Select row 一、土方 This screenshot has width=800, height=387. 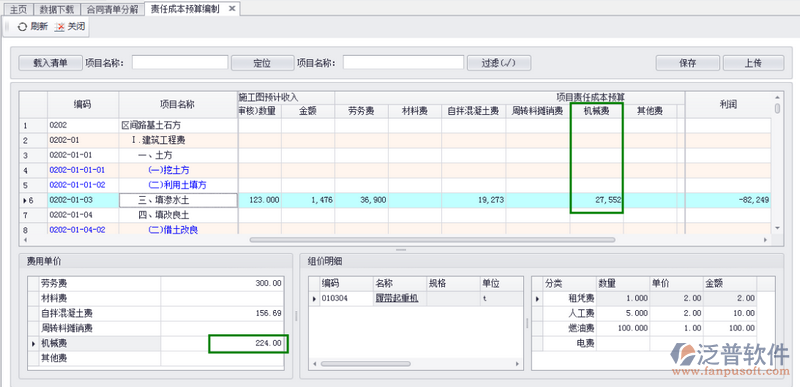(x=395, y=155)
